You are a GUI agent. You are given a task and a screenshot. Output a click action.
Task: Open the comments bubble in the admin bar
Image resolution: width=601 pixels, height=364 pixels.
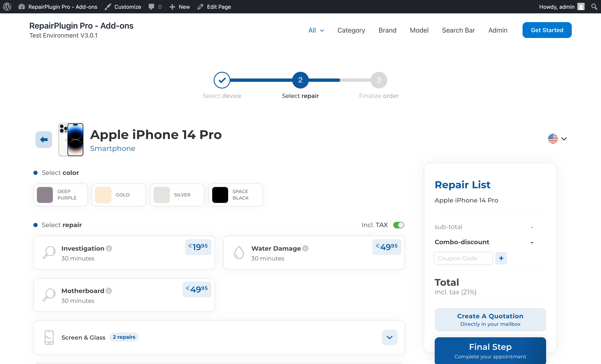click(152, 7)
